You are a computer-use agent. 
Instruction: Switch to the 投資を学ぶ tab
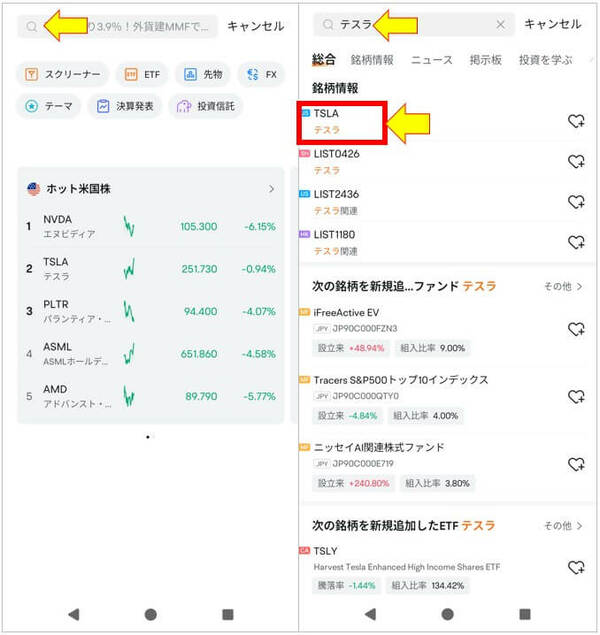pos(545,60)
